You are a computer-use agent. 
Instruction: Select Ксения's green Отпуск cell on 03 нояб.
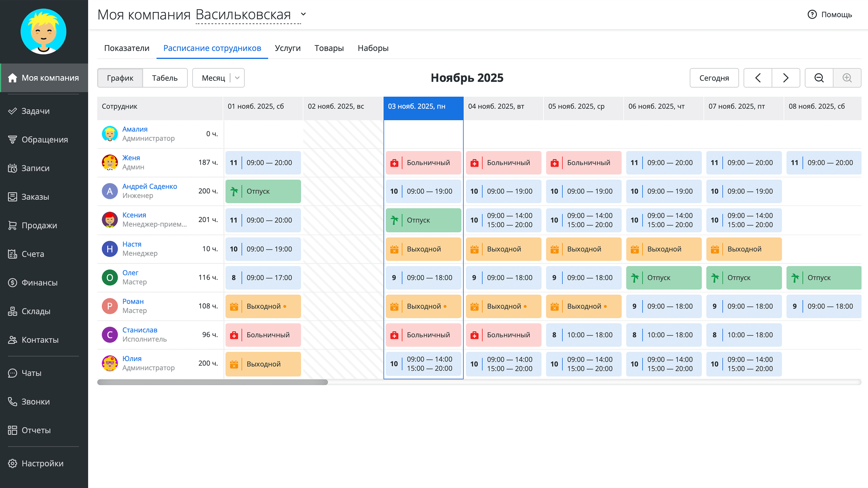(423, 220)
